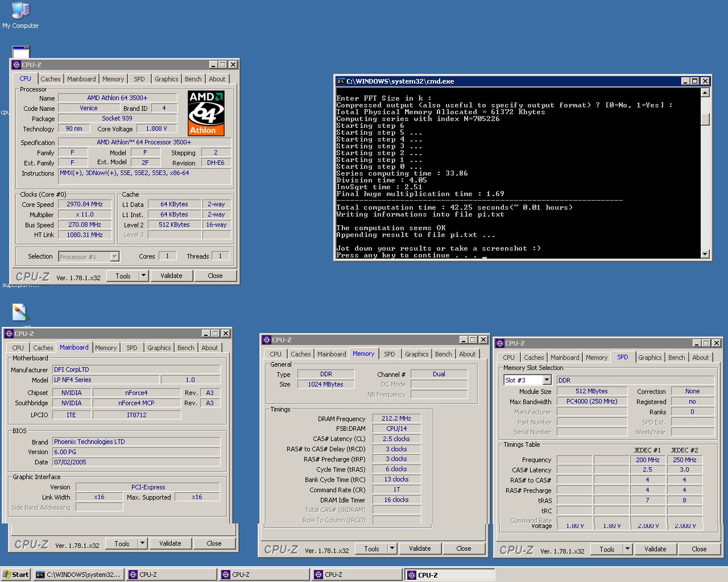The height and width of the screenshot is (582, 728).
Task: Click CPU-Z title icon in Mainboard window
Action: [x=9, y=334]
